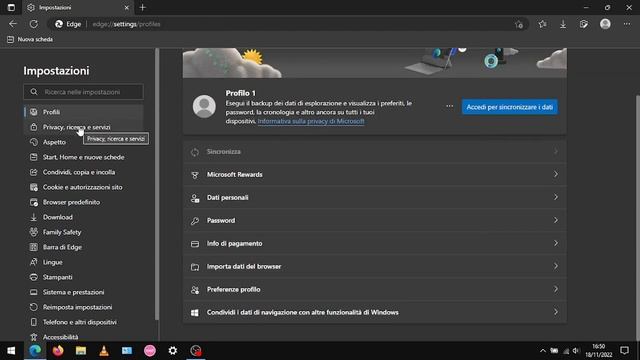Expand Importa dati del browser chevron
640x360 pixels.
coord(556,266)
